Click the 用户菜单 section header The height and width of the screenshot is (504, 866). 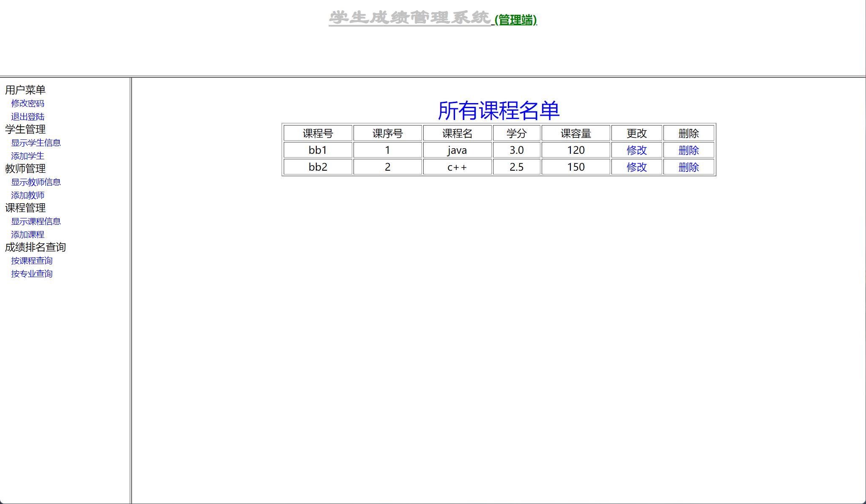[25, 89]
